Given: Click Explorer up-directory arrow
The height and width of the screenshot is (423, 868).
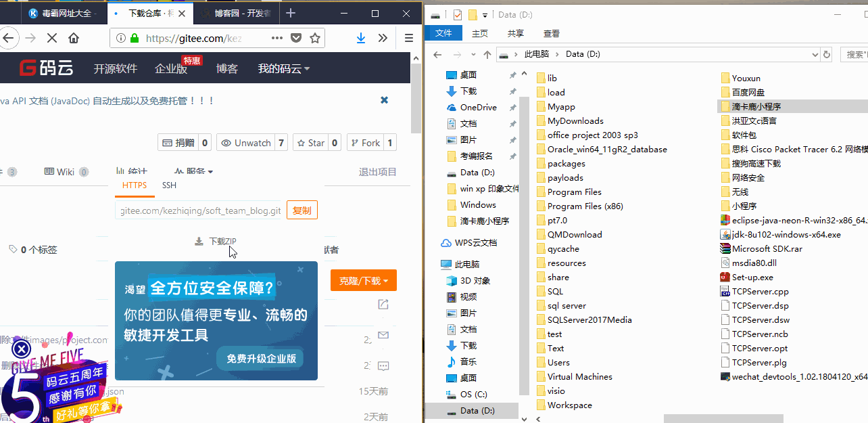Looking at the screenshot, I should coord(487,54).
